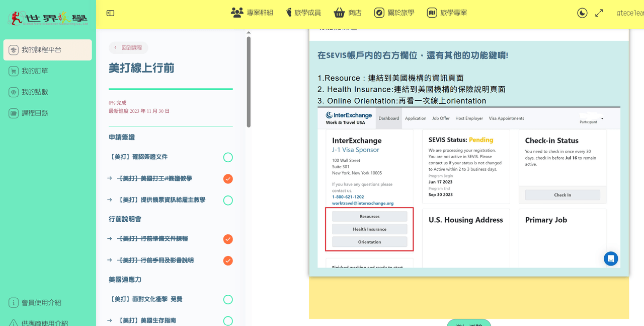Expand the 行前準備文件課程 lesson arrow
The height and width of the screenshot is (326, 644).
(x=110, y=239)
